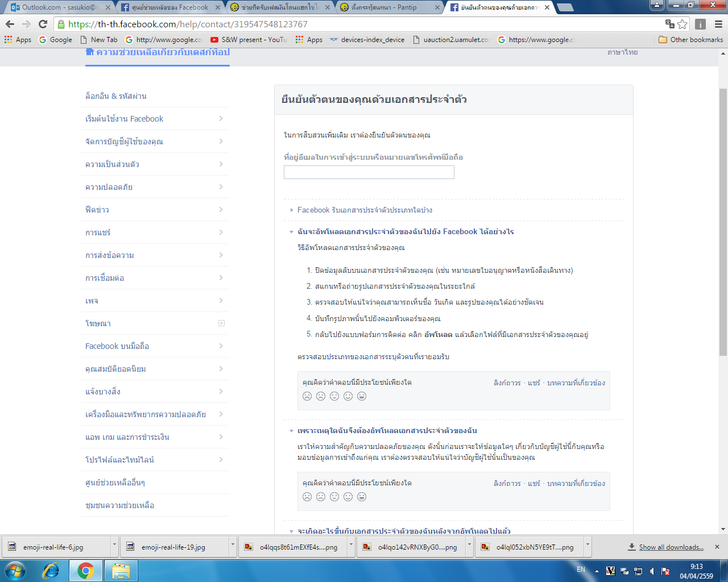Click the login email or phone input field
728x582 pixels.
[x=369, y=172]
